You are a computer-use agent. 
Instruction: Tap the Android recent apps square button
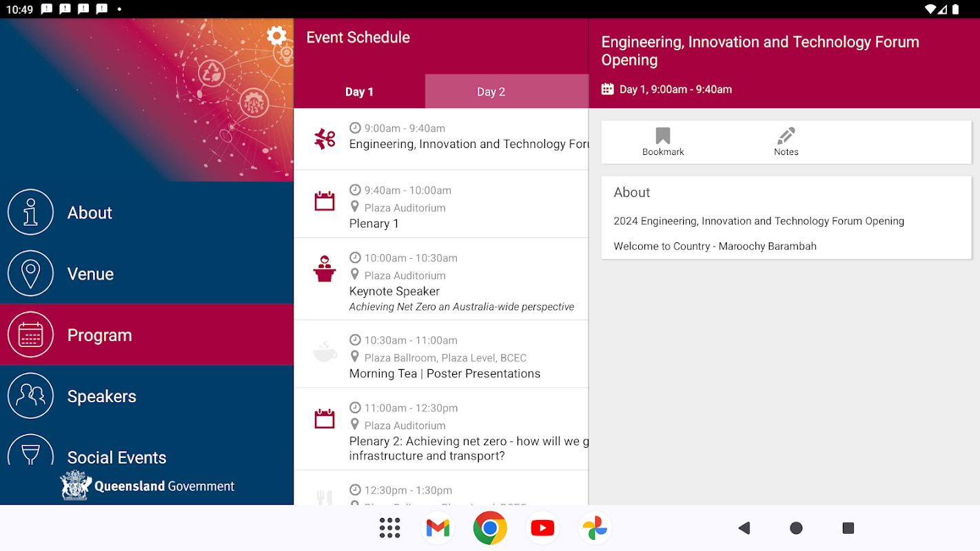[848, 528]
